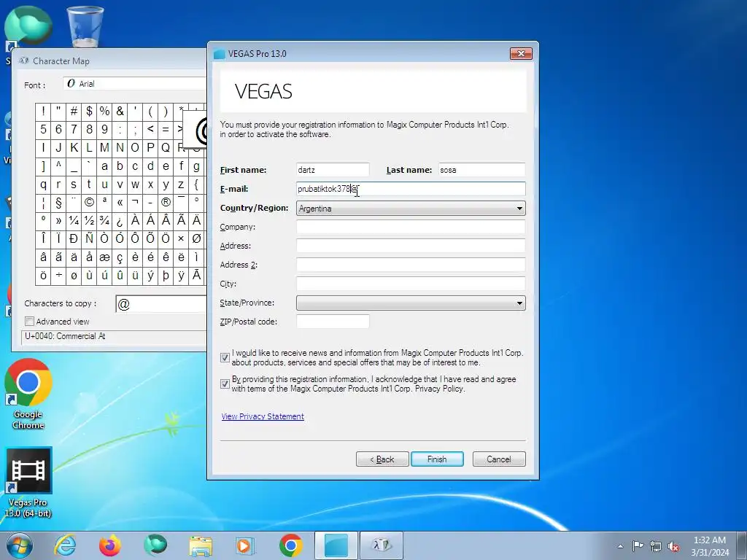Select the ½ character in Character Map

pos(89,220)
